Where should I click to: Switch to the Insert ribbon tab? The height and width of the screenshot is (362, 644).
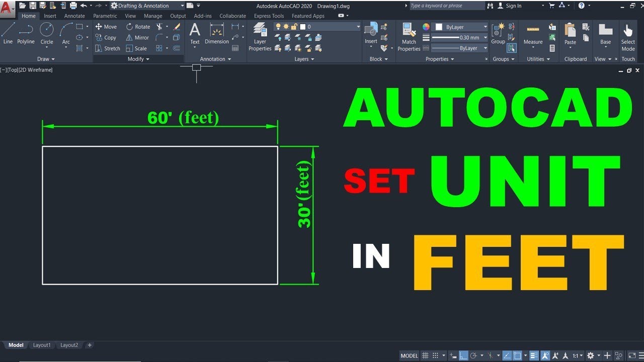50,16
